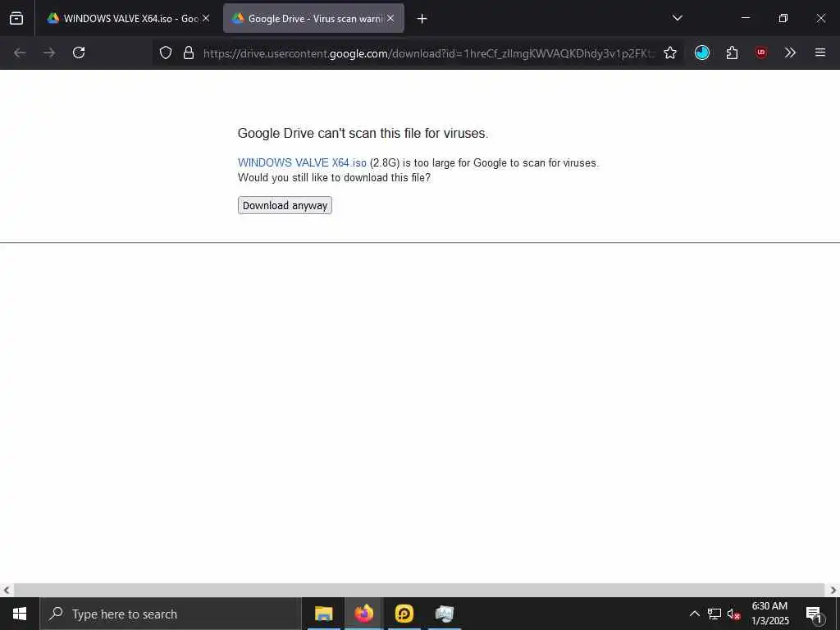Show hidden system tray icons
This screenshot has width=840, height=630.
click(694, 614)
